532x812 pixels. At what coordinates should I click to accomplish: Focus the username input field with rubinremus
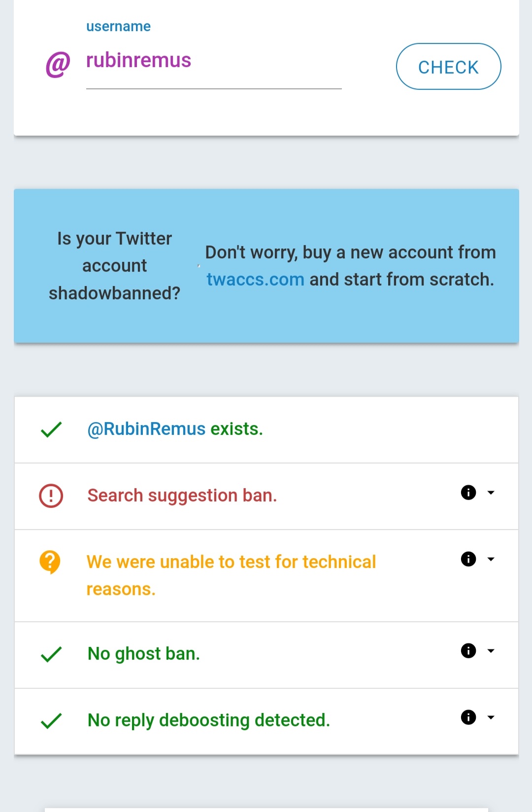point(214,65)
